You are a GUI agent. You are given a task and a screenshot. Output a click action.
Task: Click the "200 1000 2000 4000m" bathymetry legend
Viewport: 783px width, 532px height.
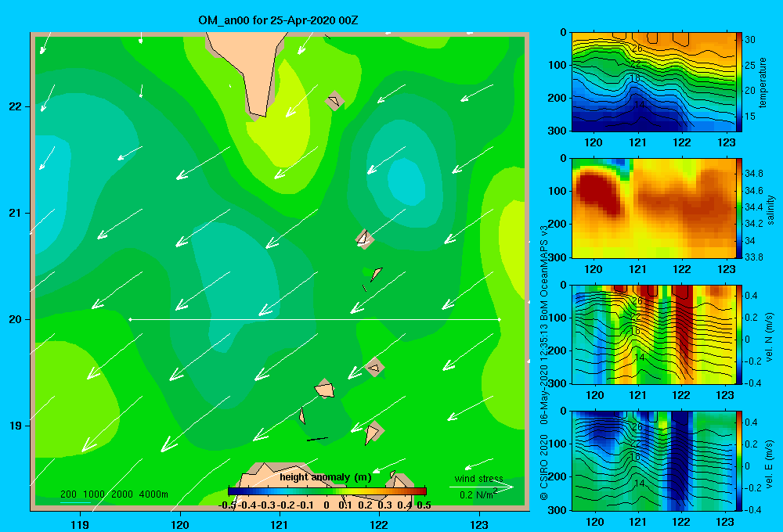[114, 494]
